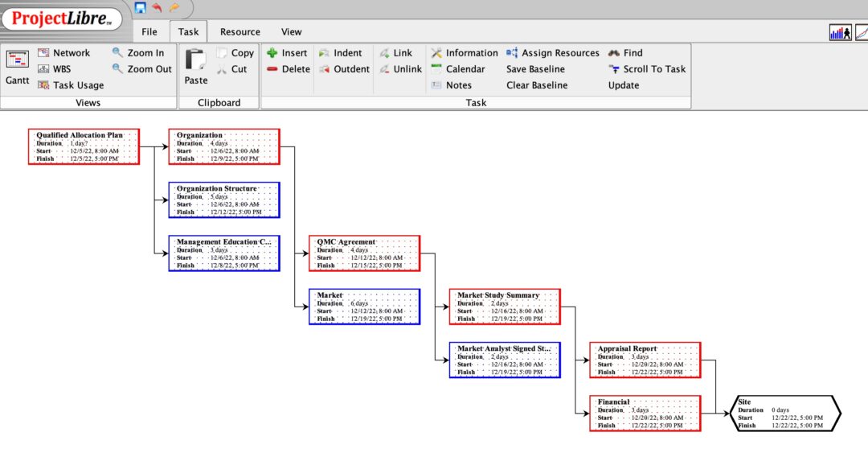Open the resource histogram view icon
Screen dimensions: 868x457
(x=841, y=32)
